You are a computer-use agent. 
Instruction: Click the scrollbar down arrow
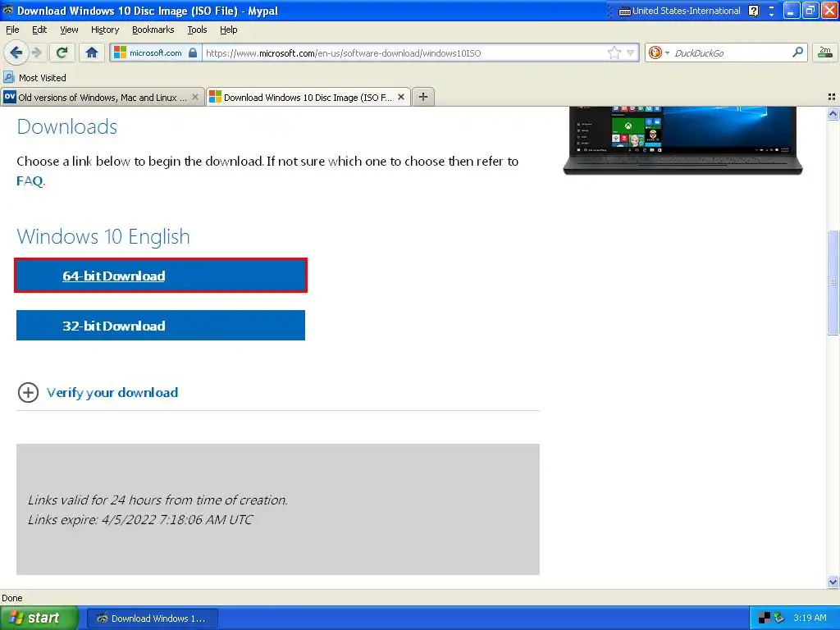(833, 582)
